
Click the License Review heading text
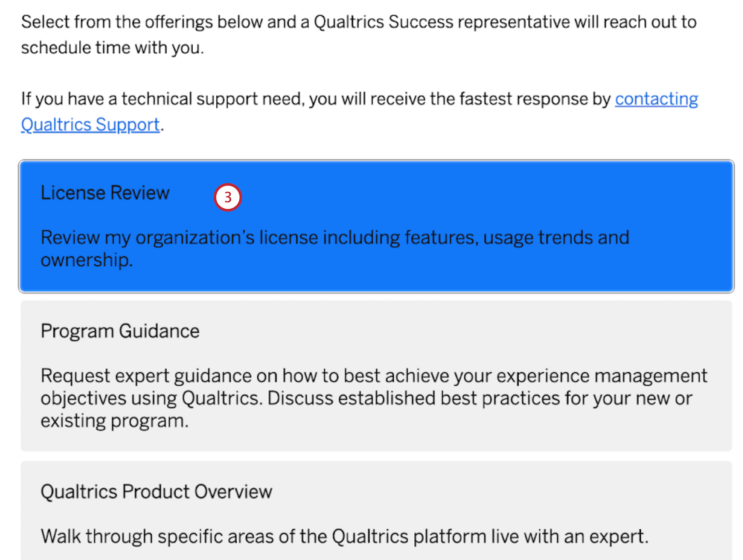click(x=105, y=193)
